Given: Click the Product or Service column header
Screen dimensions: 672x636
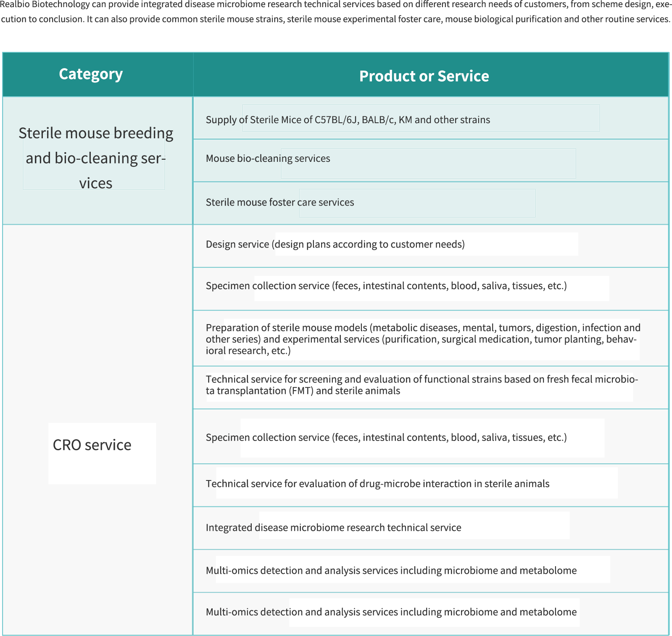Looking at the screenshot, I should pos(424,76).
